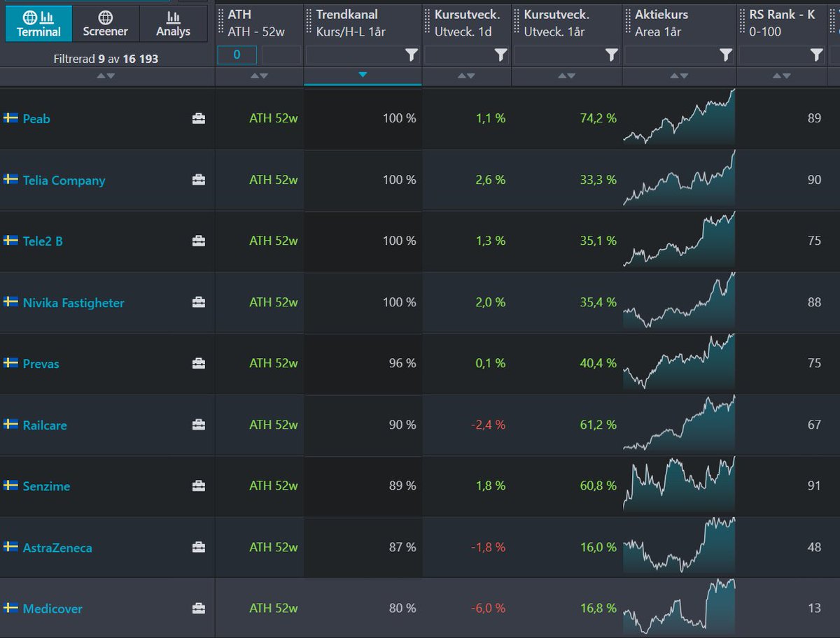
Task: Click the Swedish flag next to Peab
Action: tap(10, 118)
